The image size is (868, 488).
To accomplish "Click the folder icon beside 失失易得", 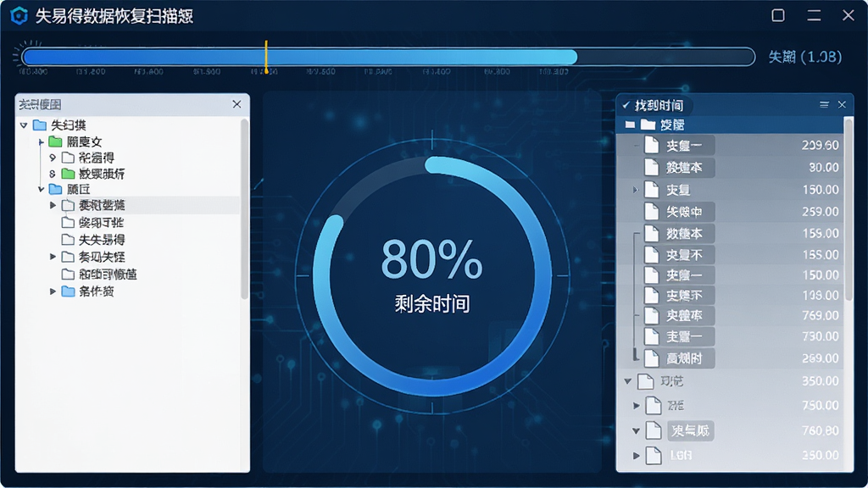I will (x=68, y=240).
